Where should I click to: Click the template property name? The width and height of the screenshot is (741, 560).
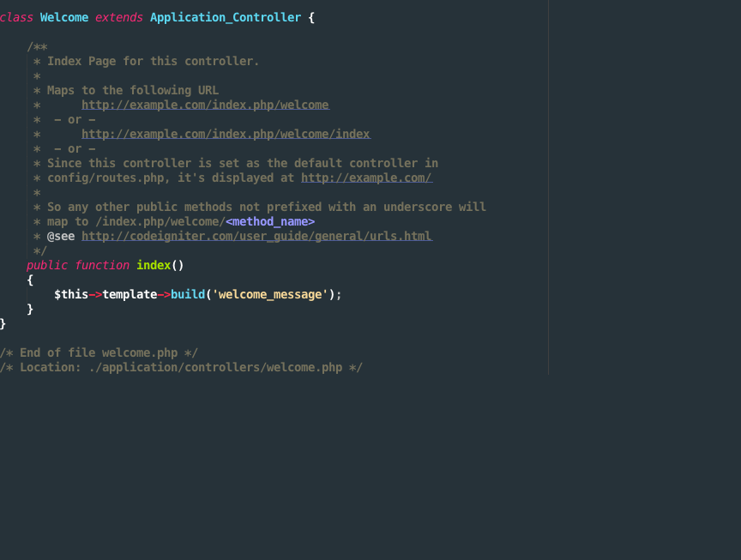[130, 294]
